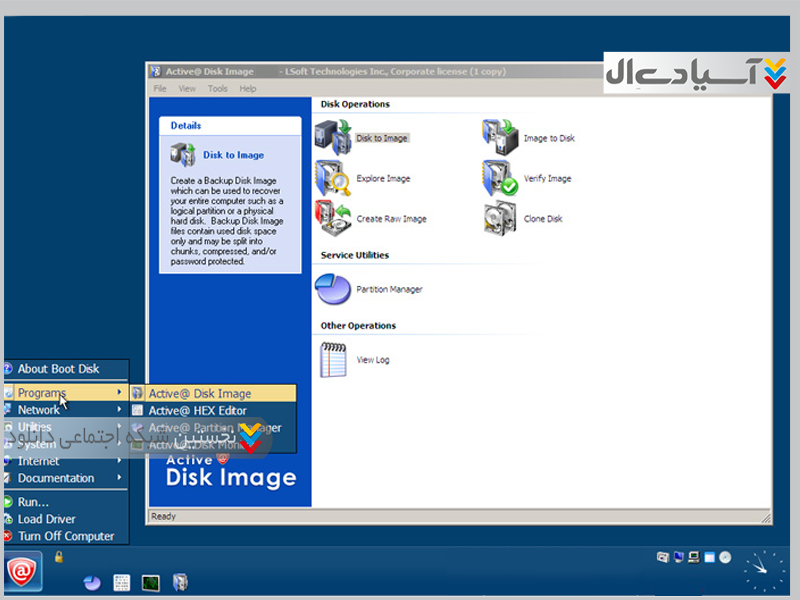Open the Partition Manager pie icon
800x600 pixels.
[x=333, y=289]
